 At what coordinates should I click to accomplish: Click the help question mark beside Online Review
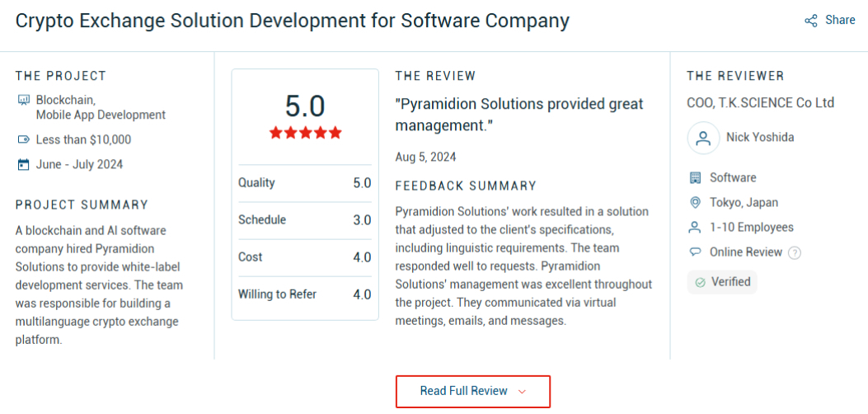(x=795, y=253)
